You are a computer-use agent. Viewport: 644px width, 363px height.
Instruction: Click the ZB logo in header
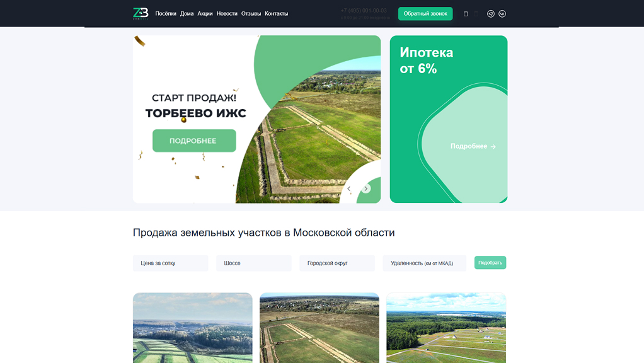pos(141,14)
